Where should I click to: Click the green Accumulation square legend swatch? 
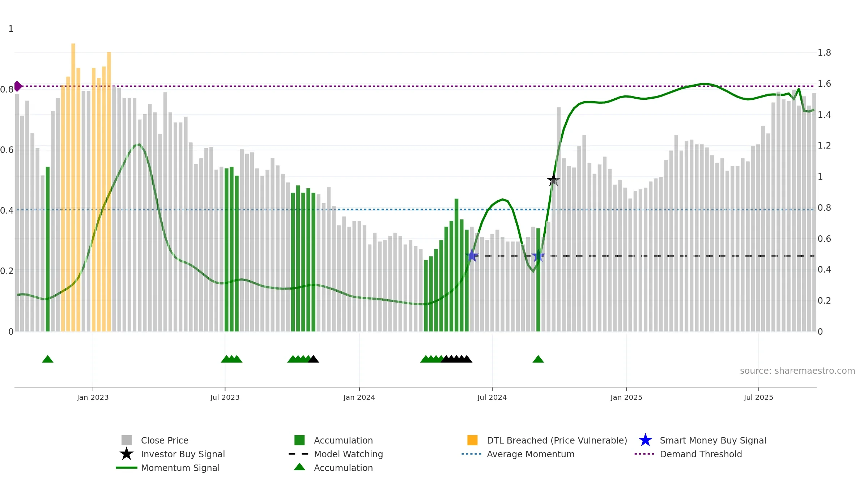(x=299, y=440)
